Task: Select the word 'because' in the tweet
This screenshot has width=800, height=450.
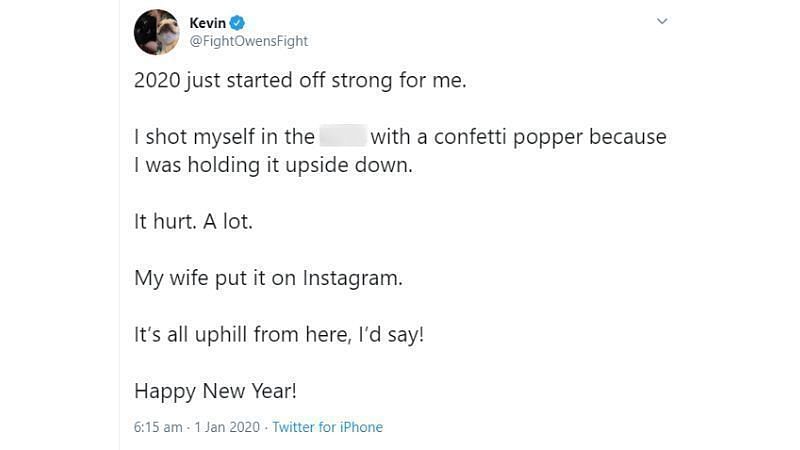Action: (x=628, y=137)
